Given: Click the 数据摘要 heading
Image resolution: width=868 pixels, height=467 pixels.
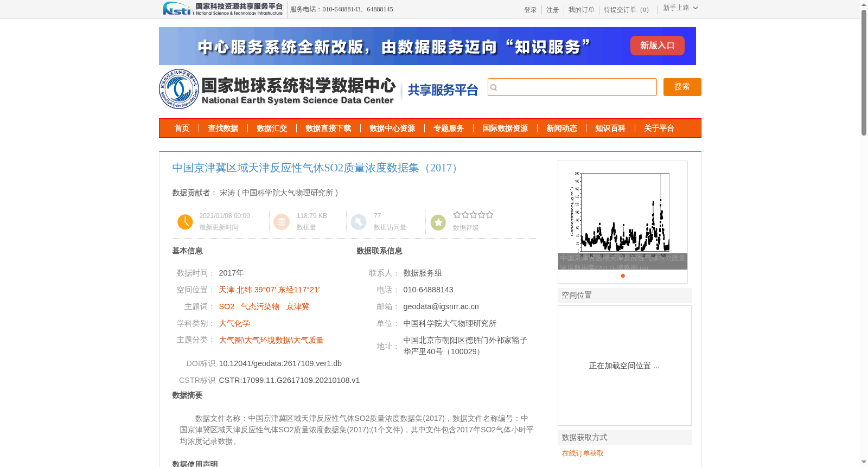Looking at the screenshot, I should [187, 395].
